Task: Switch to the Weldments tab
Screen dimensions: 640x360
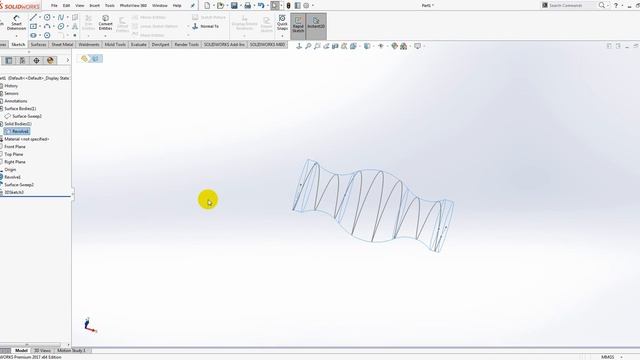Action: [89, 44]
